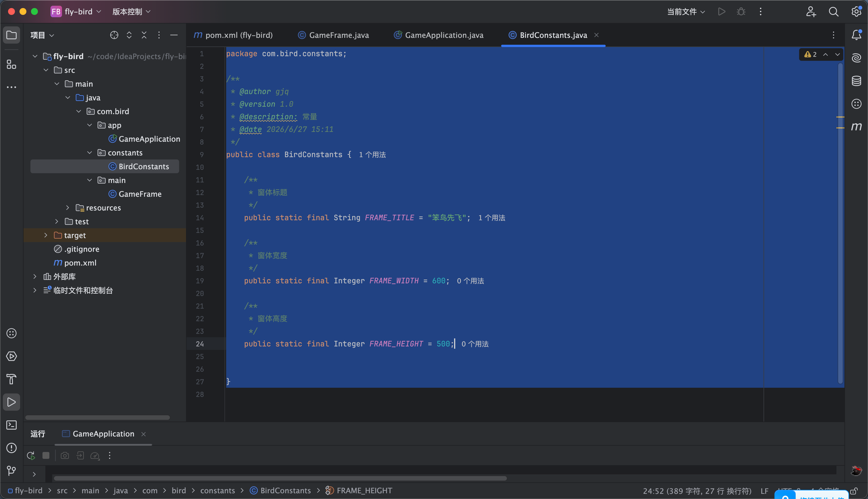Viewport: 868px width, 499px height.
Task: Run the current file with play button
Action: (x=722, y=12)
